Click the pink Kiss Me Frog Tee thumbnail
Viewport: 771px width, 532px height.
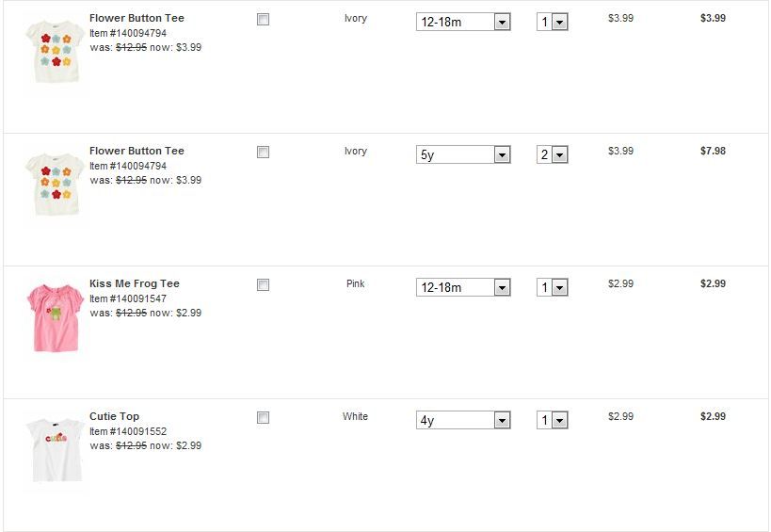coord(55,315)
